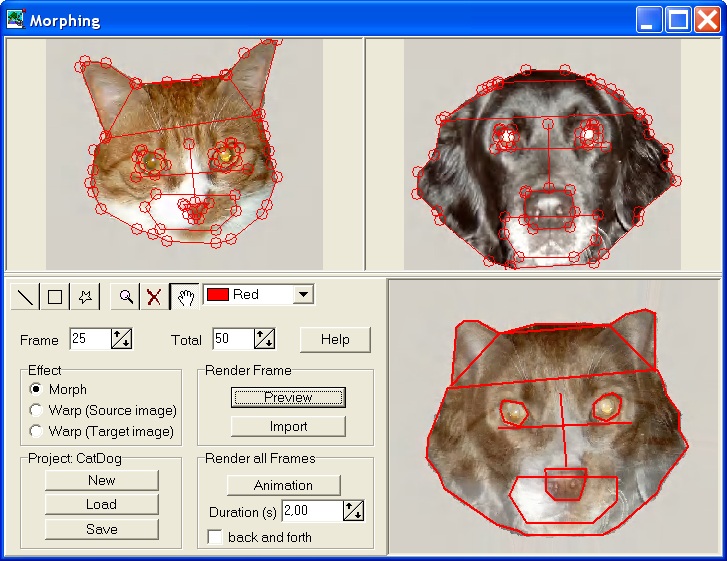This screenshot has height=561, width=727.
Task: Click the Duration field showing 2,00
Action: 312,511
